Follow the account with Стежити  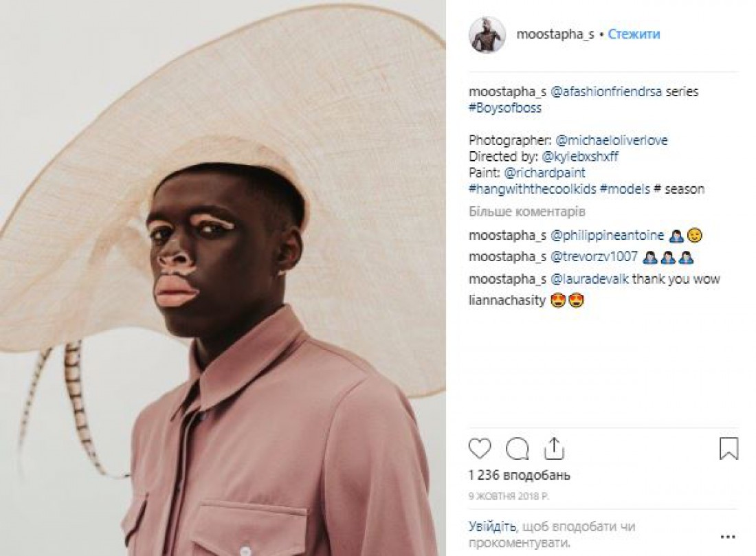pos(634,34)
